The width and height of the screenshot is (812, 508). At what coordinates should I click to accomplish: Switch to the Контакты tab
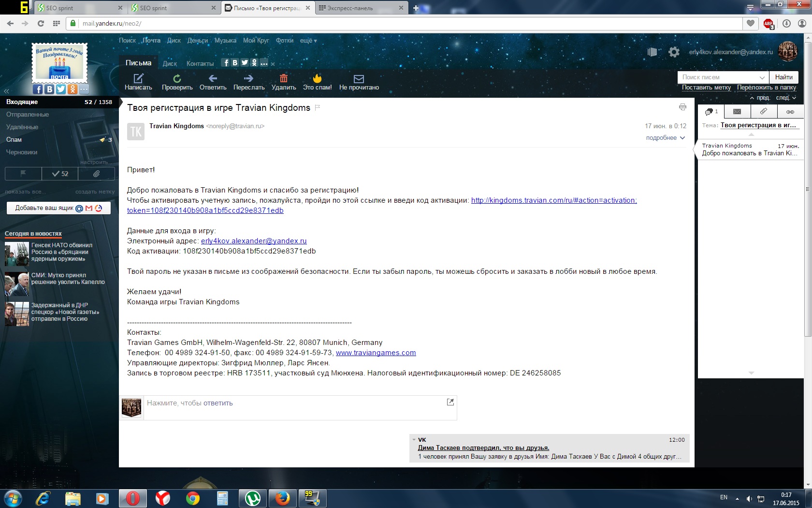[200, 63]
